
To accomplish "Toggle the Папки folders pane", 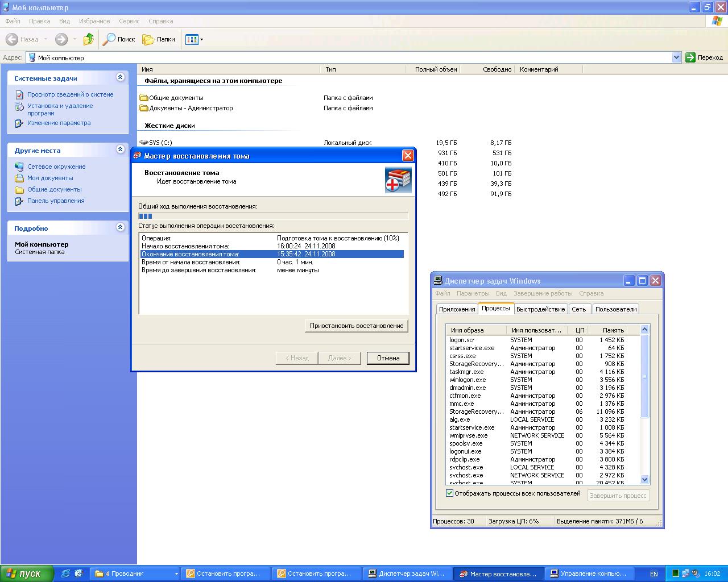I will coord(159,39).
